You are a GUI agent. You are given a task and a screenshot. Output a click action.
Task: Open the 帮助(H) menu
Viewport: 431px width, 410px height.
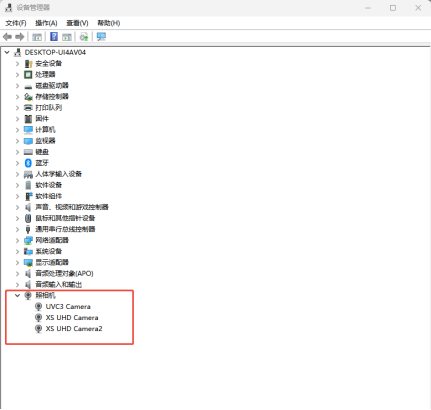pos(109,23)
